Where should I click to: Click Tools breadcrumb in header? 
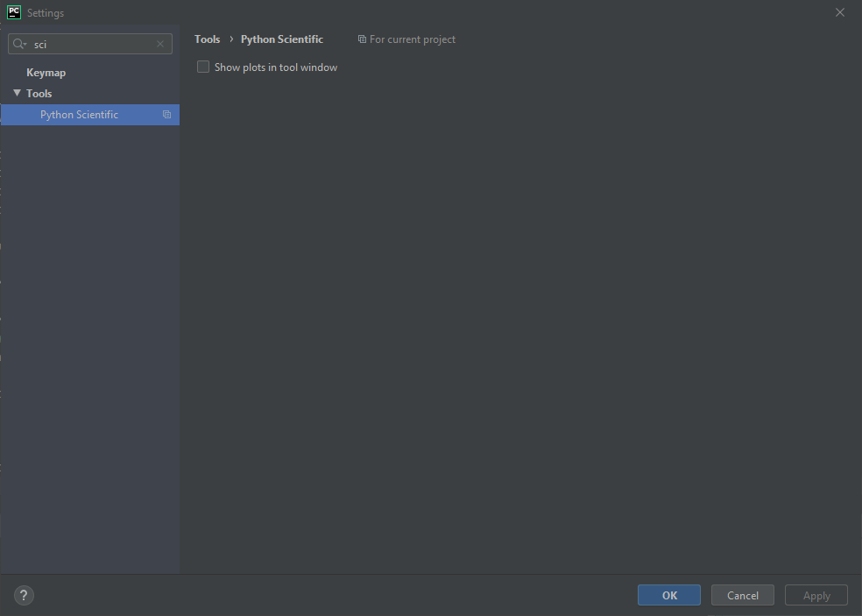click(x=208, y=39)
